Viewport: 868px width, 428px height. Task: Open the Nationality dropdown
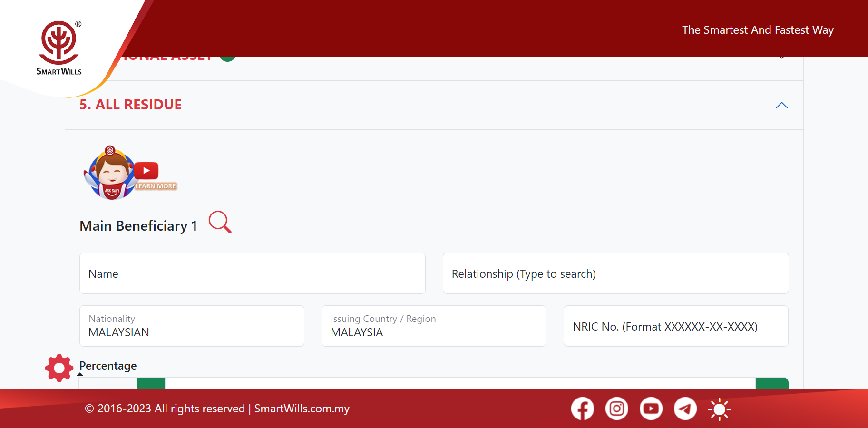192,326
